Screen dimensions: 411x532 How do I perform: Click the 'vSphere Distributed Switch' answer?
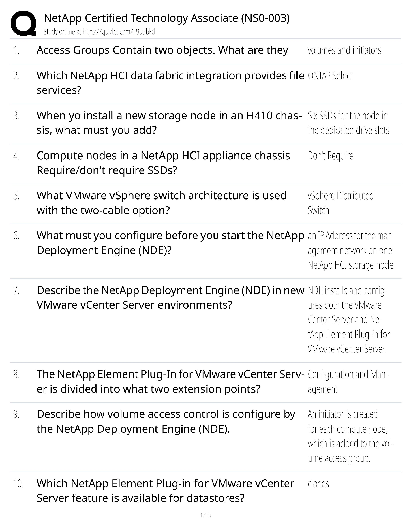pyautogui.click(x=340, y=203)
